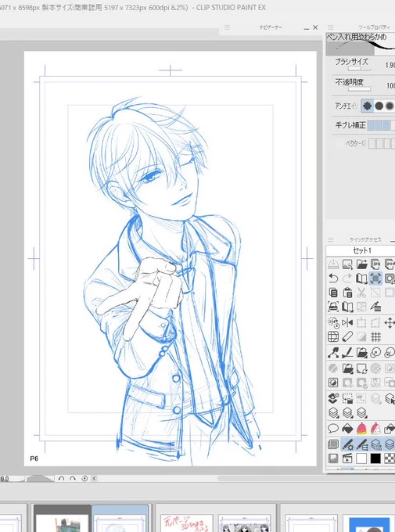
Task: Toggle the fit-to-screen icon highlighted in blue
Action: (x=375, y=279)
